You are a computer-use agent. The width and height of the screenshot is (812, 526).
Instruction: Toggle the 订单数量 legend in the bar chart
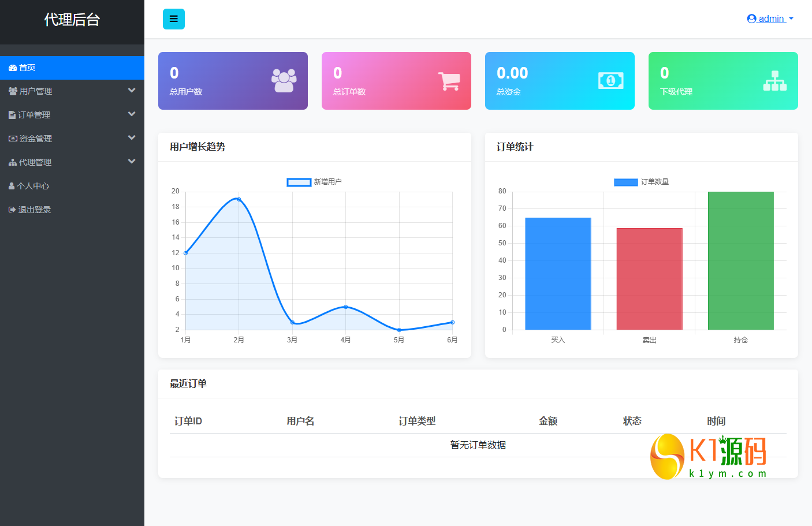point(641,181)
